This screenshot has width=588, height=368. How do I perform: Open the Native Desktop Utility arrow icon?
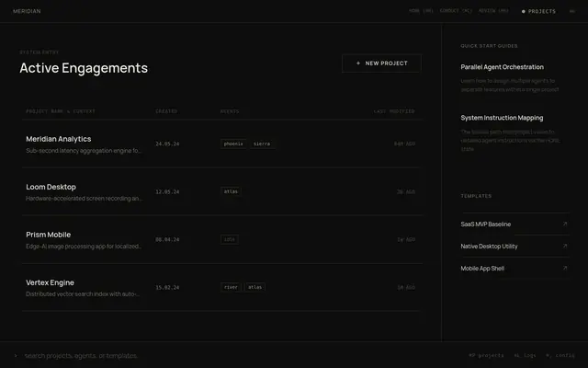click(x=565, y=246)
